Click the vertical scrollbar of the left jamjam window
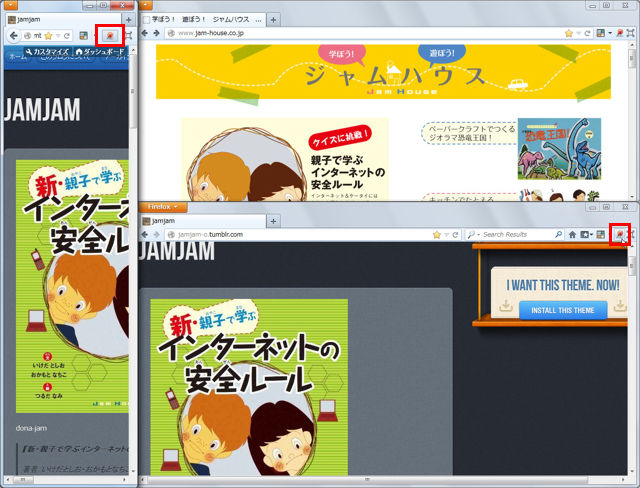 [x=132, y=261]
